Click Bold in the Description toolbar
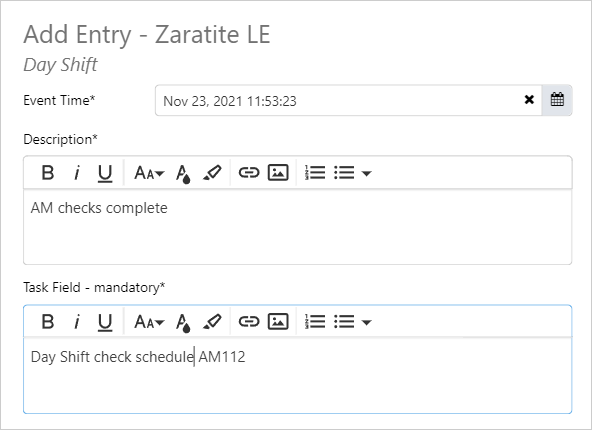Image resolution: width=592 pixels, height=430 pixels. [x=48, y=173]
